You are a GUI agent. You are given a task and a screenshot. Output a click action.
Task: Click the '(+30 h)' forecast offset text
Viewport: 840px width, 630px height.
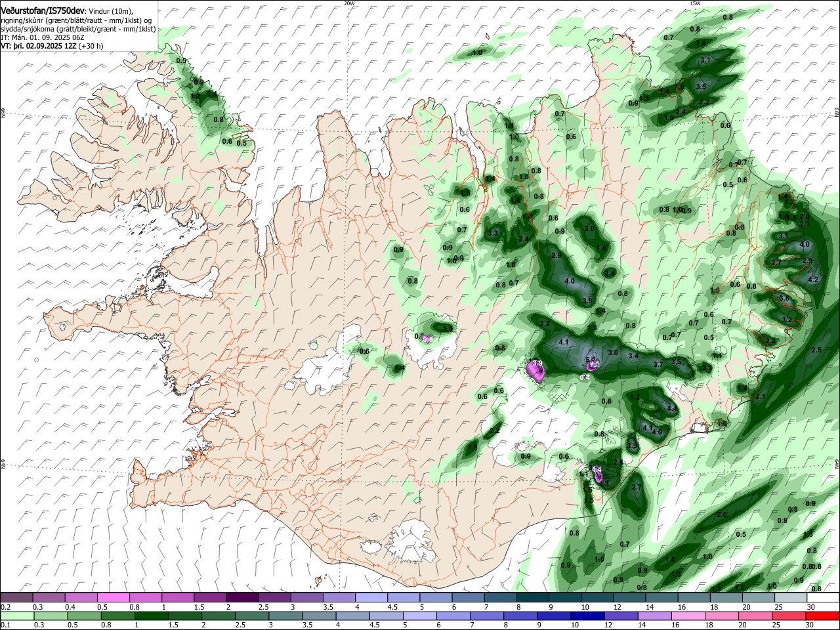[x=91, y=47]
